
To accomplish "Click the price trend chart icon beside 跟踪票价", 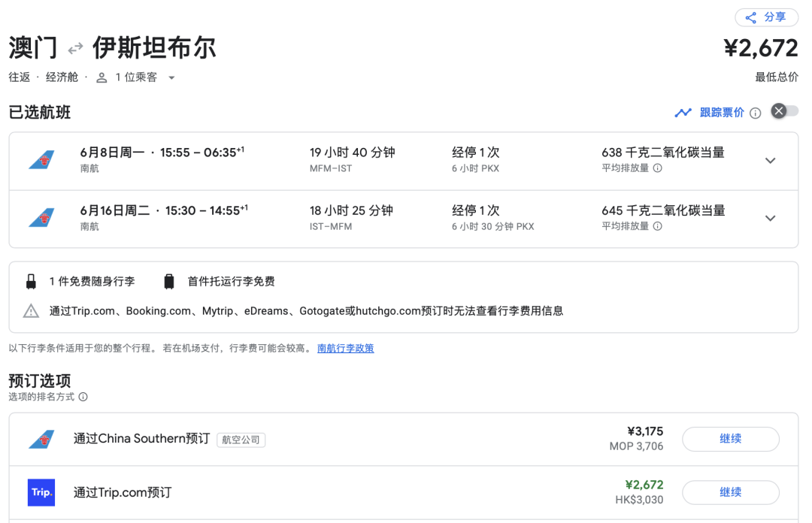I will click(683, 111).
